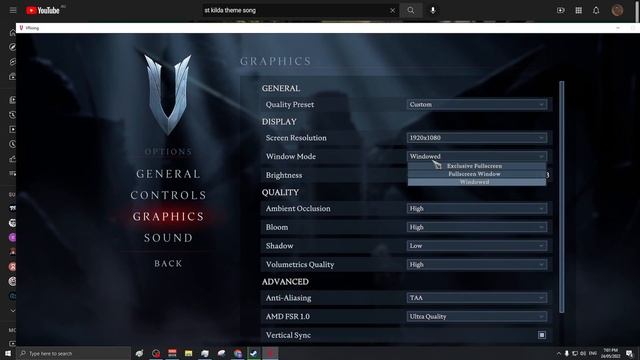Clear the YouTube search box text
Viewport: 640px width, 360px height.
(392, 10)
